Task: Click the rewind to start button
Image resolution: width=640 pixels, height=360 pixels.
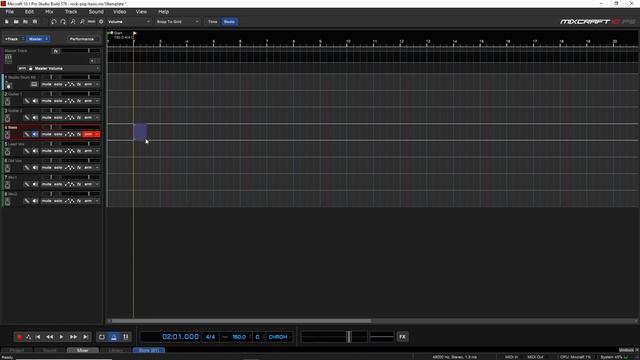Action: [38, 337]
